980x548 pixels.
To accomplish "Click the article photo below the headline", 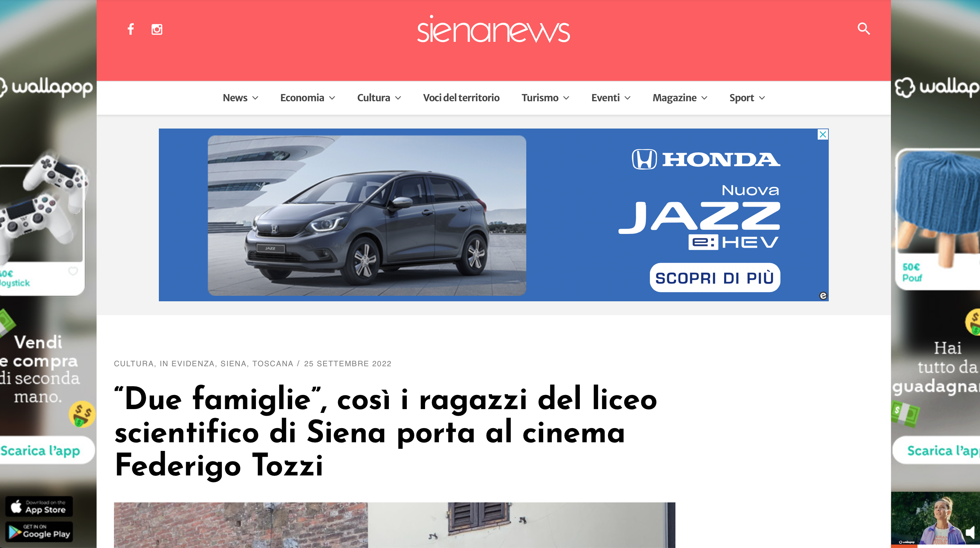I will point(394,525).
